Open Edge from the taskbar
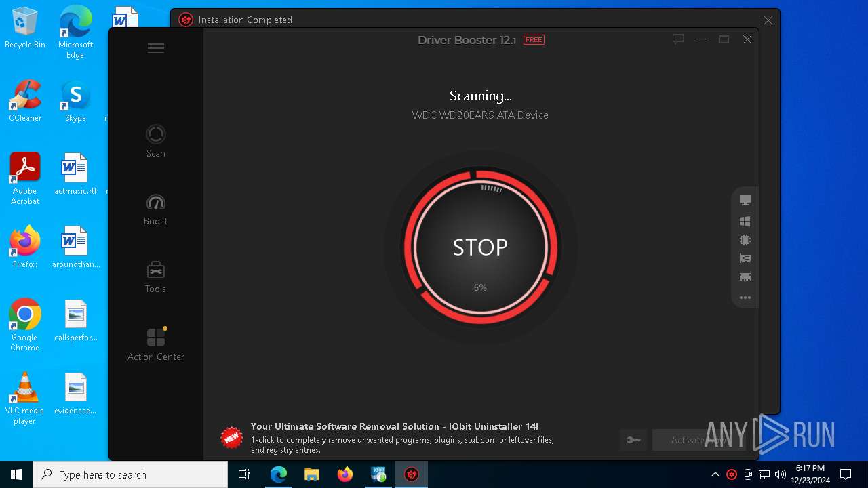This screenshot has height=488, width=868. (x=279, y=474)
